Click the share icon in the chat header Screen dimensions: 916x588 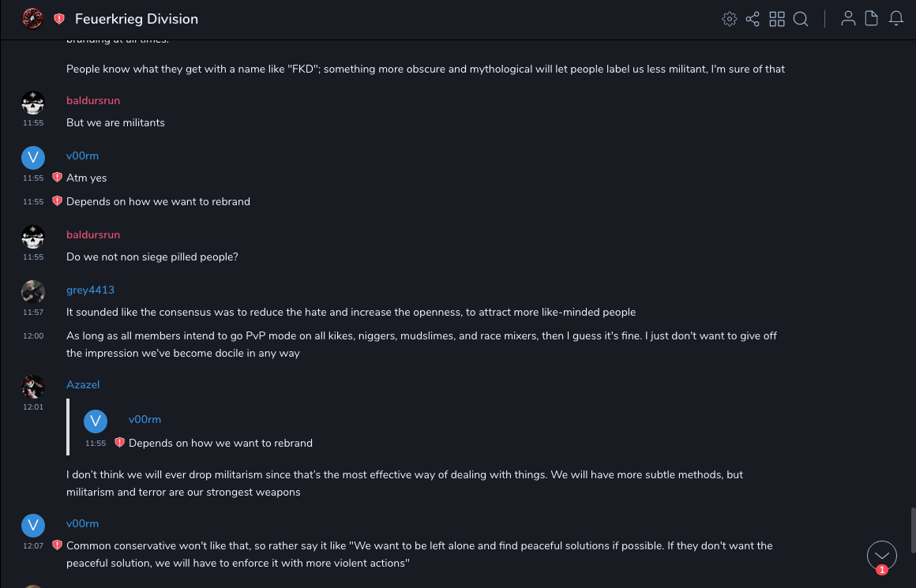[753, 19]
